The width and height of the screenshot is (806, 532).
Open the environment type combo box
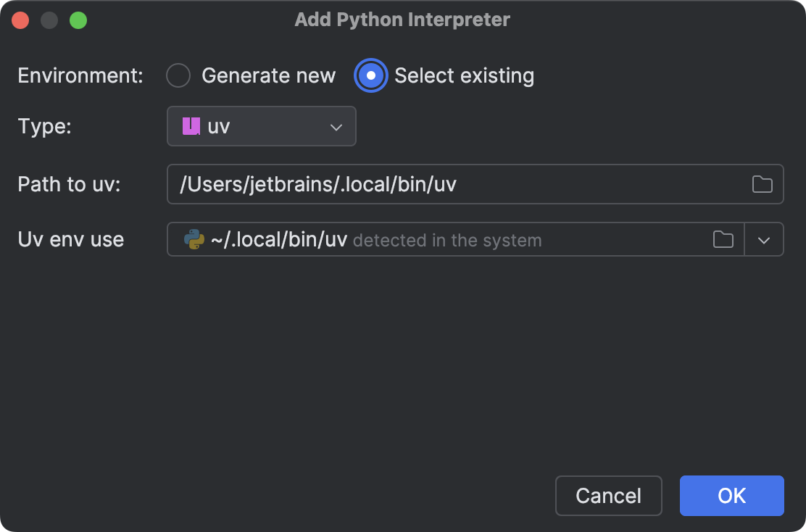pyautogui.click(x=261, y=126)
